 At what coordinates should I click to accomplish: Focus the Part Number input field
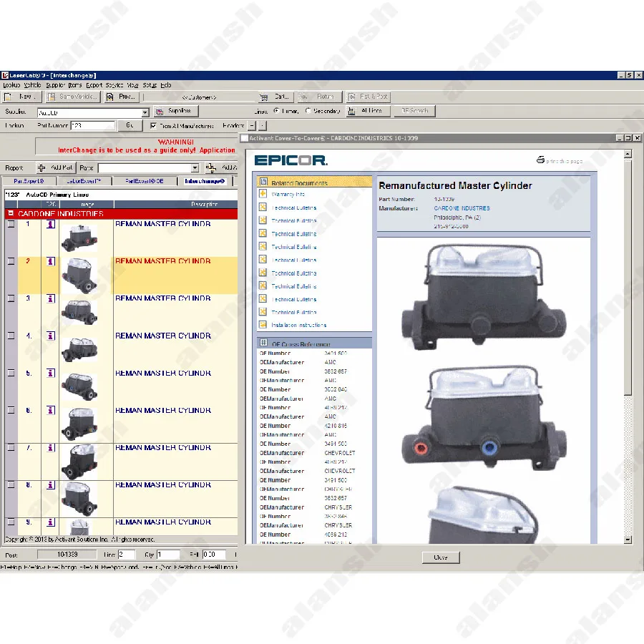[x=92, y=126]
